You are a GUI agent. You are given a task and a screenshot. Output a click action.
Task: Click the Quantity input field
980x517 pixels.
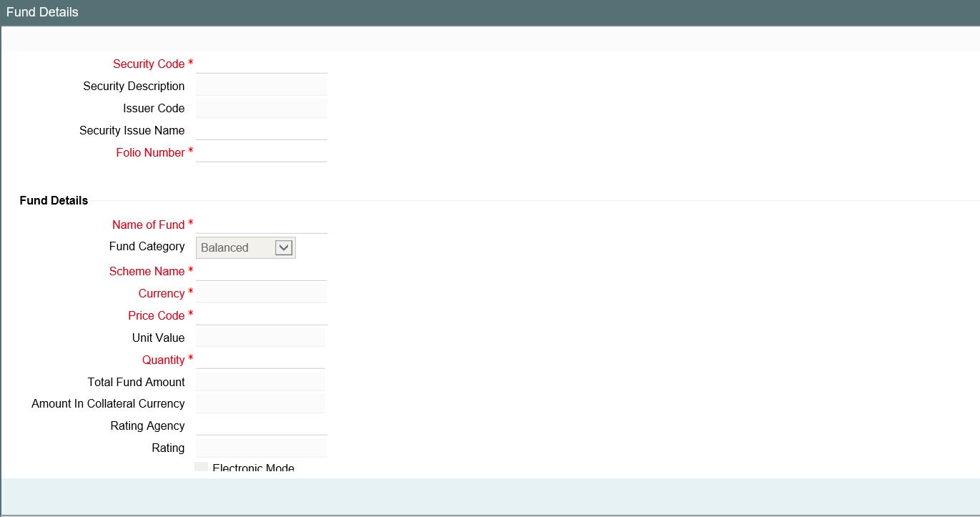[260, 360]
